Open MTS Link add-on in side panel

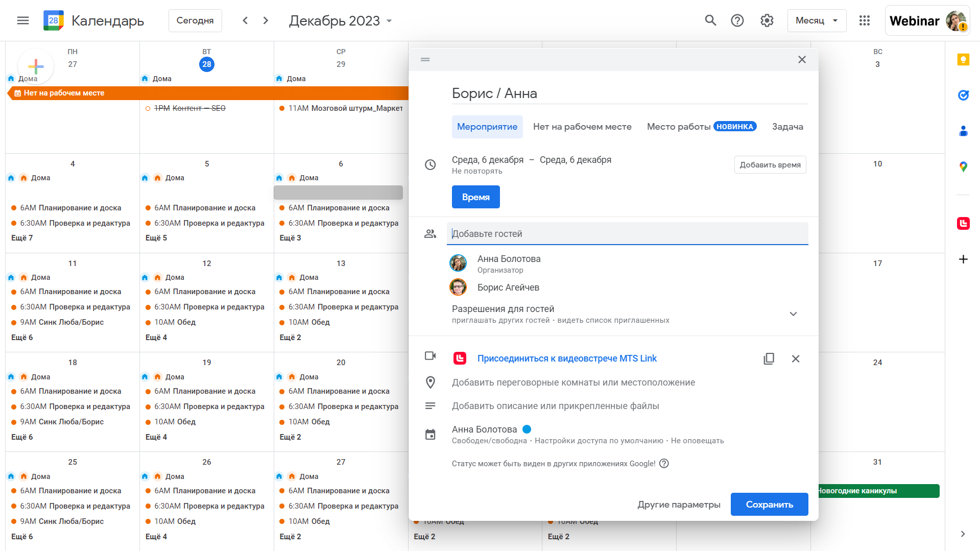pyautogui.click(x=963, y=223)
